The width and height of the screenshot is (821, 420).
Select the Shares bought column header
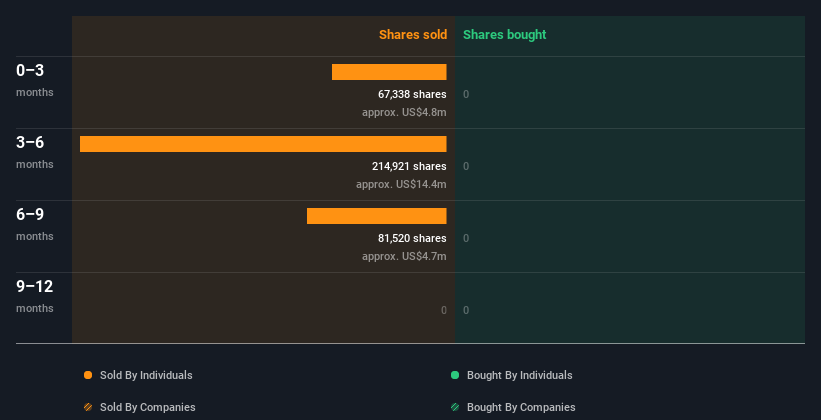coord(504,35)
